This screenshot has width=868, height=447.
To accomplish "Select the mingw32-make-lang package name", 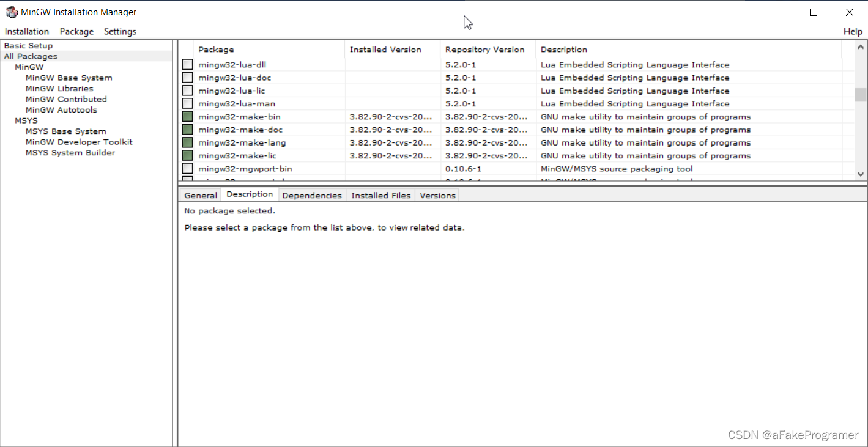I will pyautogui.click(x=242, y=142).
